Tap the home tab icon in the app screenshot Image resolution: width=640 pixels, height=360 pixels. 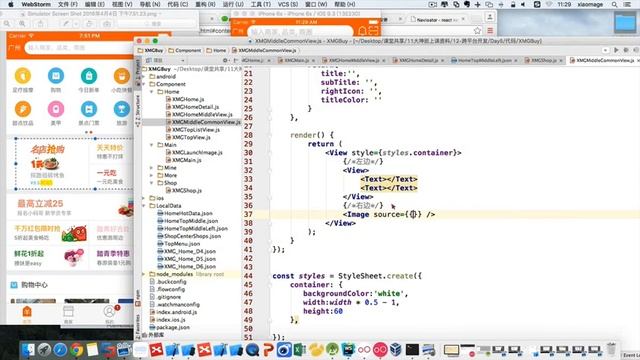click(27, 312)
